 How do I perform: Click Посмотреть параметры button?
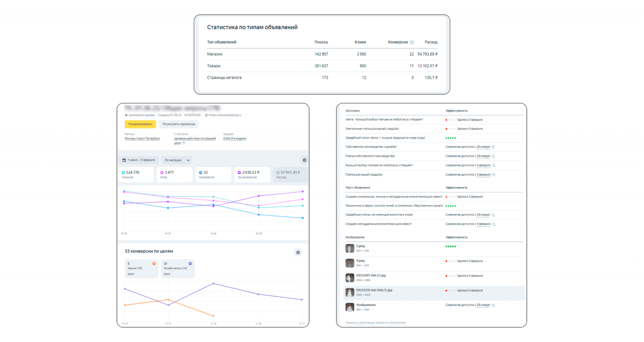click(x=179, y=124)
